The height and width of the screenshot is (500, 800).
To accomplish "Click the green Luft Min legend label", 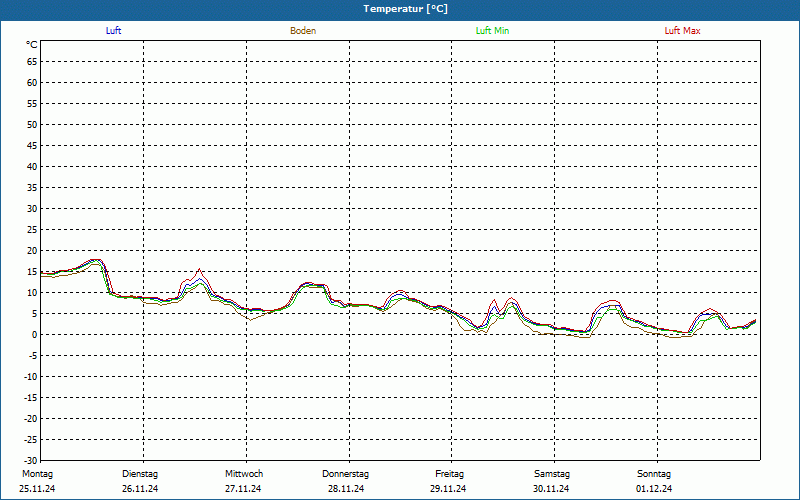I will (x=492, y=31).
